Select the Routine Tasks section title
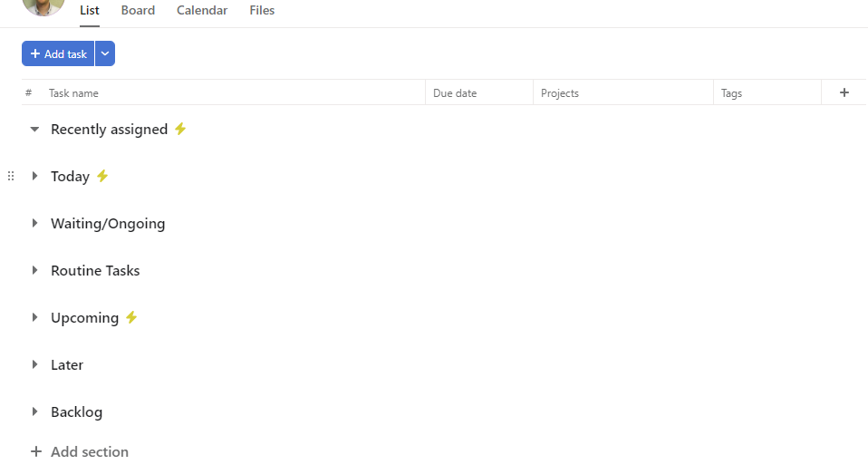Viewport: 868px width, 474px height. (x=95, y=271)
